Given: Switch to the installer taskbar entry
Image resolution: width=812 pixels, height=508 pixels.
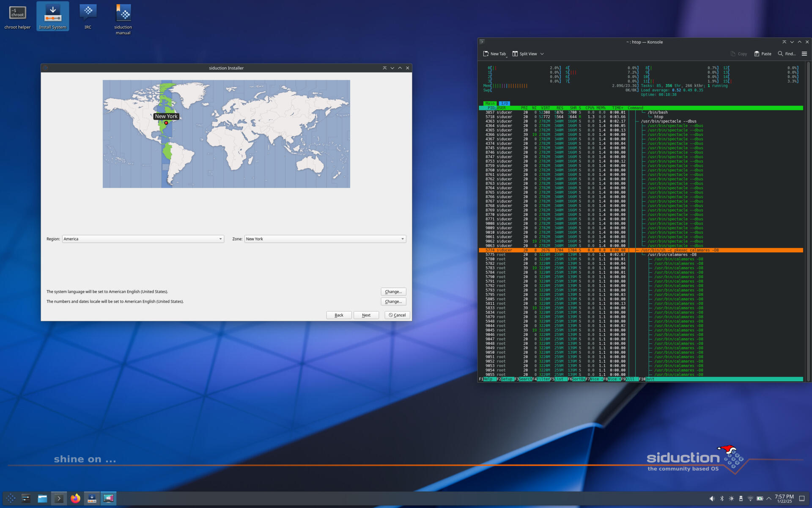Looking at the screenshot, I should tap(92, 498).
